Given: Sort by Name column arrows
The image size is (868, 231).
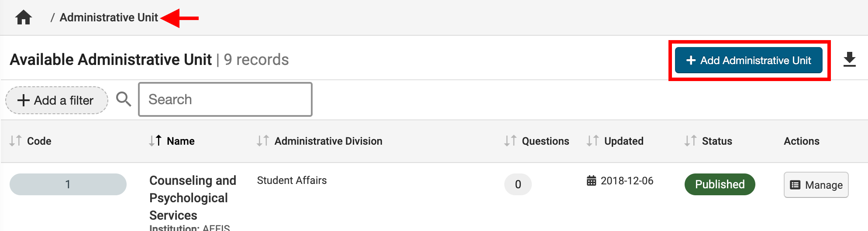Looking at the screenshot, I should point(155,141).
